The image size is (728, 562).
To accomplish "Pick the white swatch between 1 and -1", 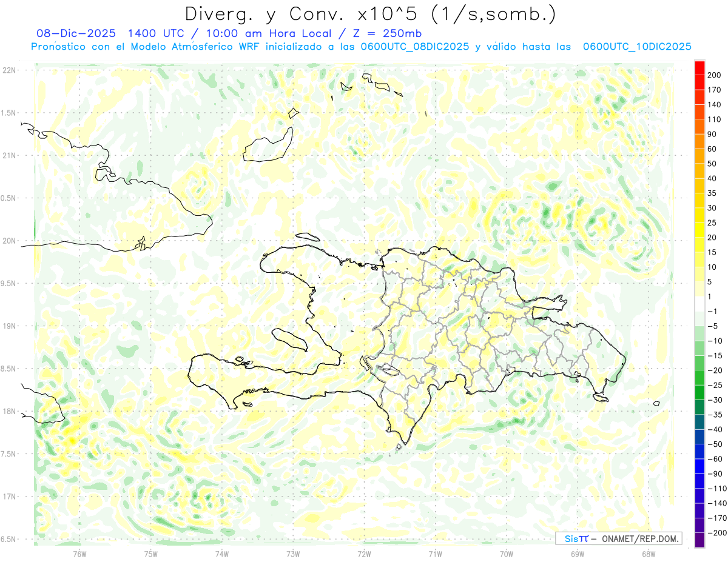I will [x=699, y=304].
